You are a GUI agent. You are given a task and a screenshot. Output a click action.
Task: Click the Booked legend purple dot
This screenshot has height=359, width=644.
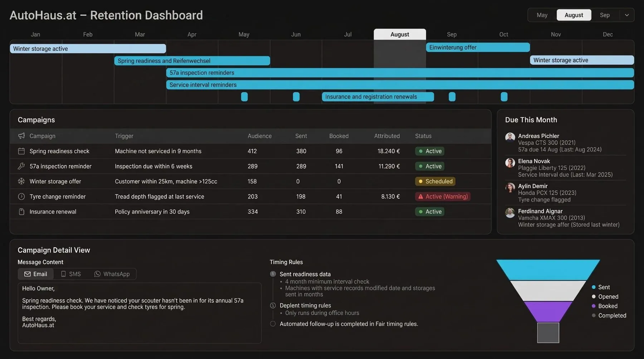[594, 306]
